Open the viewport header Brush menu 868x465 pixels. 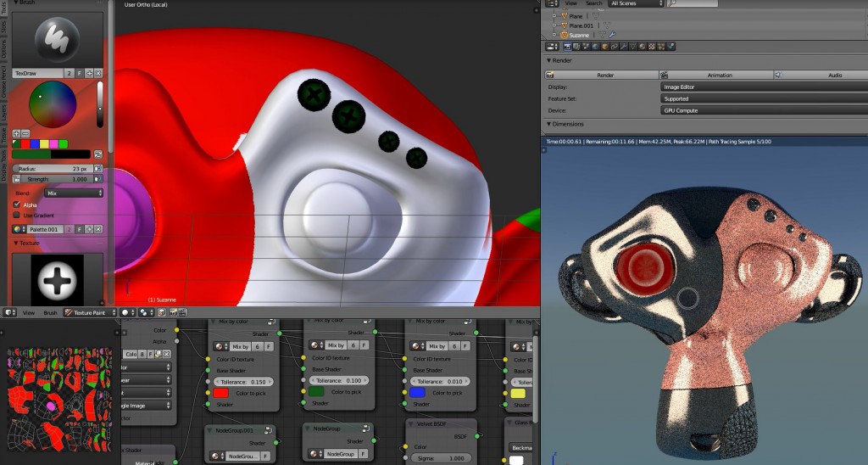point(50,312)
